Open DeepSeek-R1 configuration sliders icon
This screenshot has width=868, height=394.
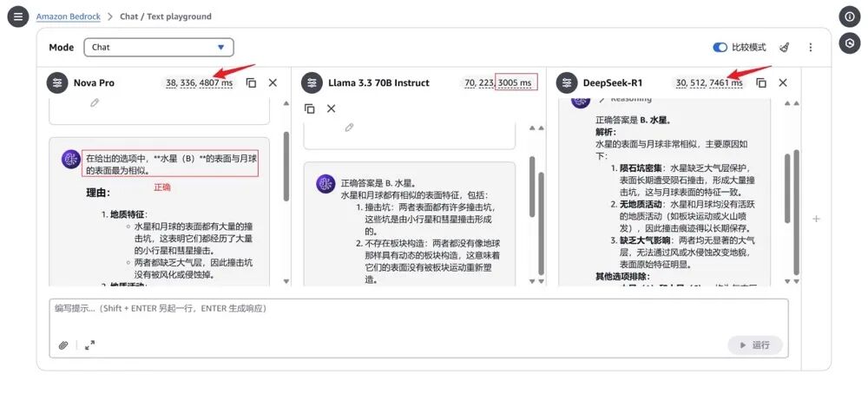coord(566,83)
